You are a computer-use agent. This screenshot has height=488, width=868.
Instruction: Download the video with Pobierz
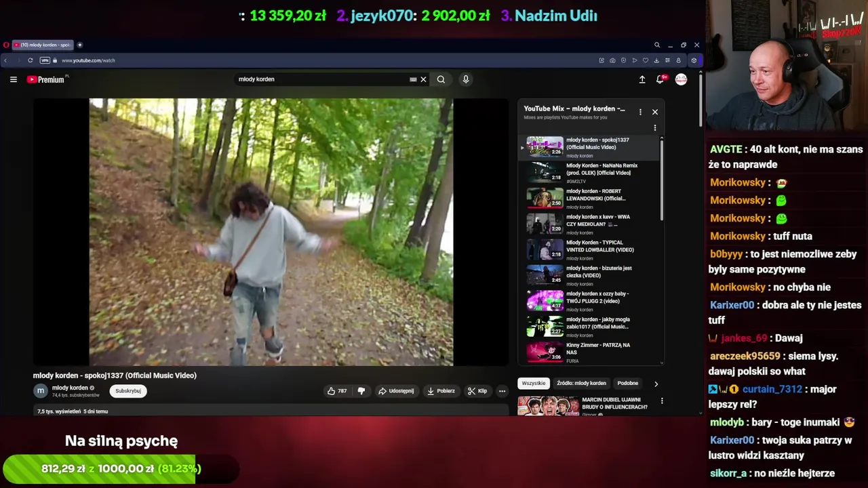pyautogui.click(x=441, y=391)
